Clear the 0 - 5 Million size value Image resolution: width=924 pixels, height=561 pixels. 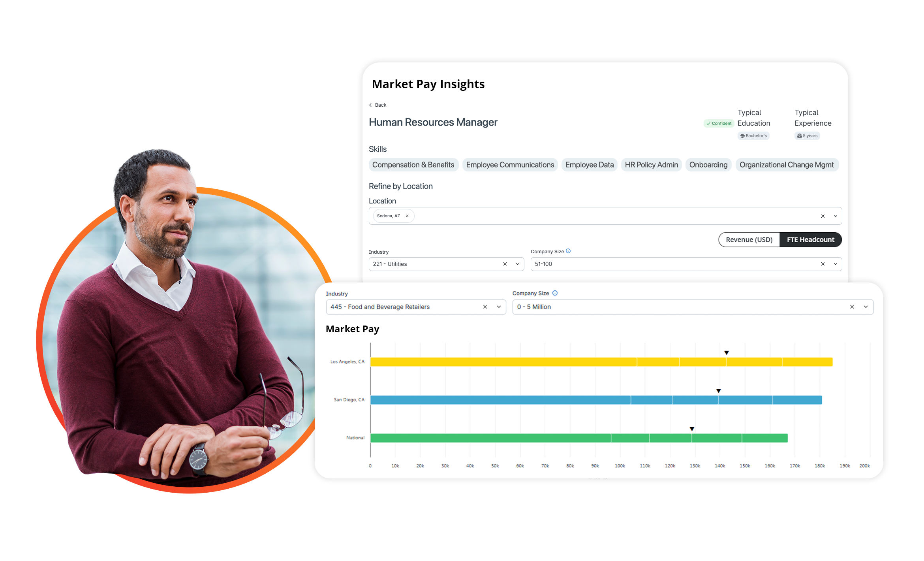852,307
